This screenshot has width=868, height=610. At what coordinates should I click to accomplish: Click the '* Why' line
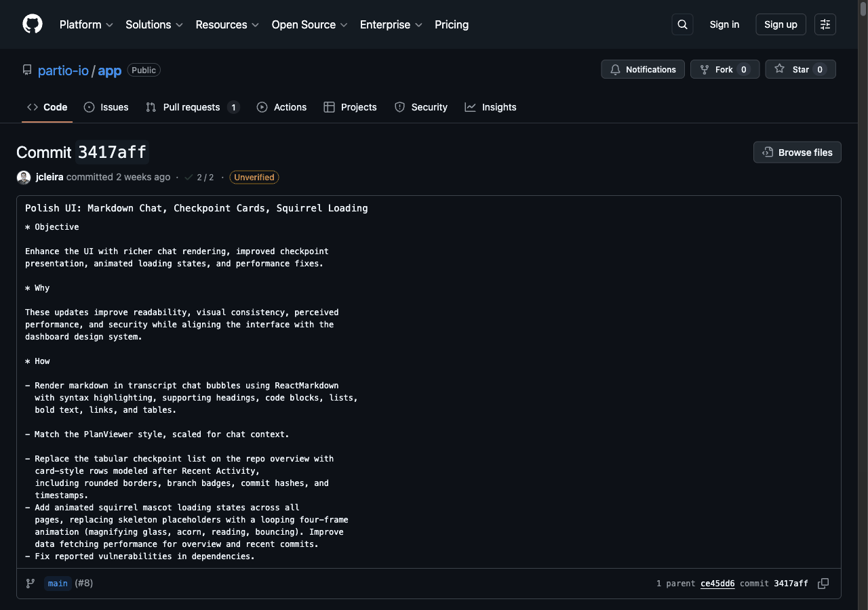pos(37,288)
